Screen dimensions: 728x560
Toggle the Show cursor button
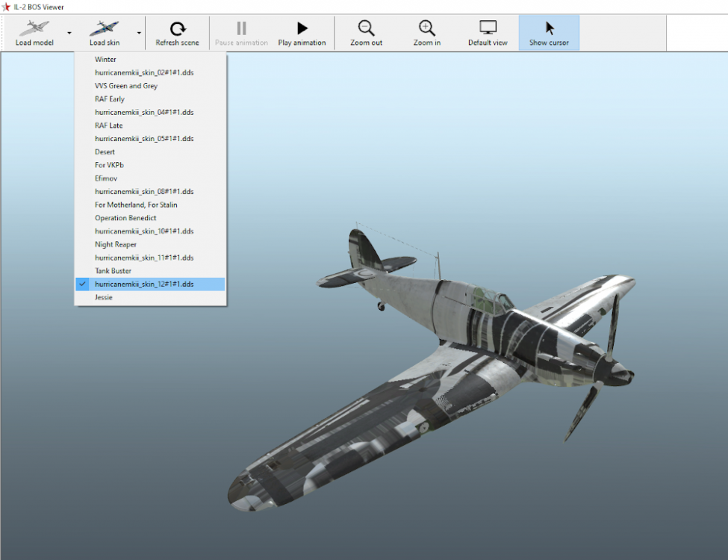(x=549, y=33)
